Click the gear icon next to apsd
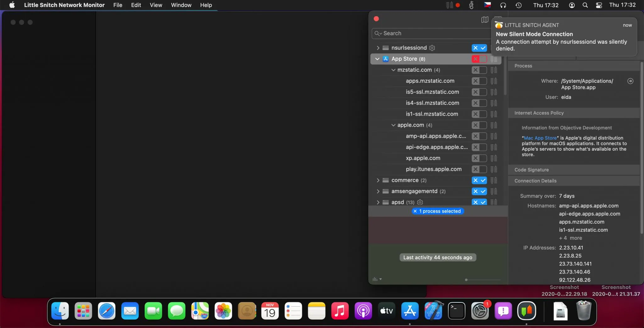Screen dimensions: 644x328 point(420,202)
